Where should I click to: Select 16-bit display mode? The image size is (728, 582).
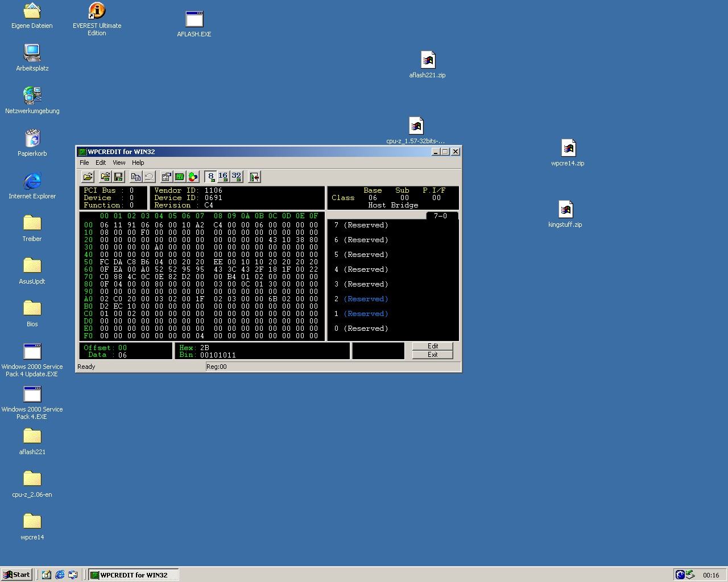pos(224,177)
